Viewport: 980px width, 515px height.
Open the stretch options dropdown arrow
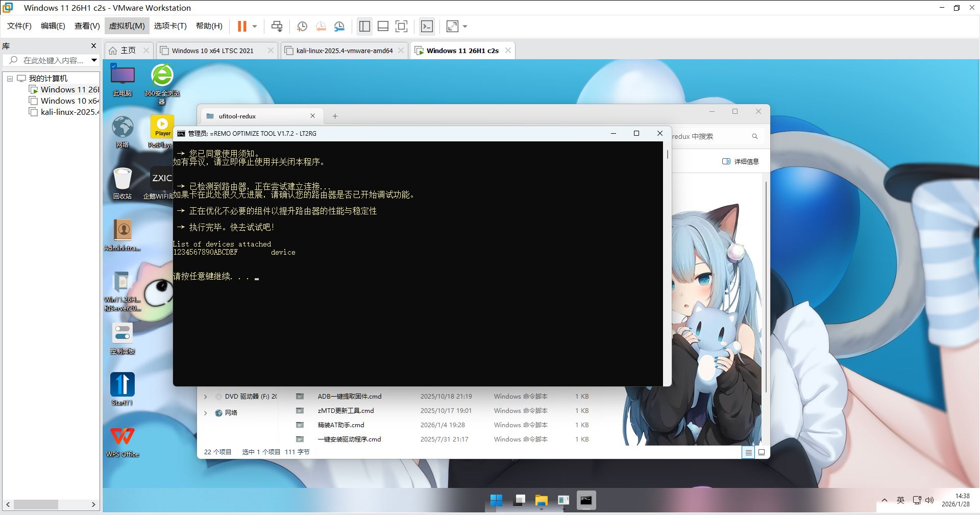(465, 26)
